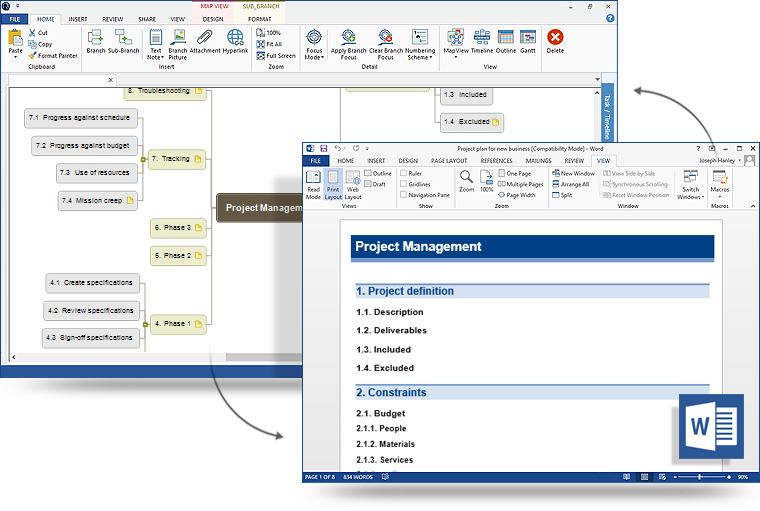Select Draft view option in Word

tap(375, 184)
